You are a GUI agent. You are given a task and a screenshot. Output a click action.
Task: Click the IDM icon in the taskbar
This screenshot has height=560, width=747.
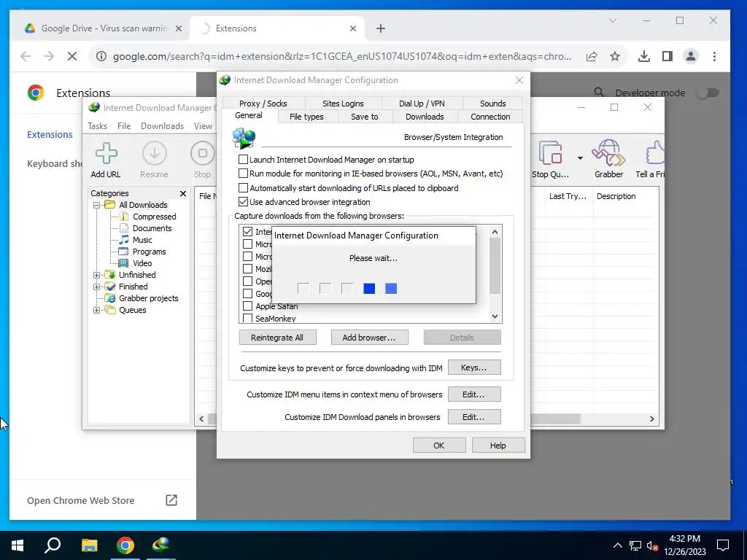161,545
